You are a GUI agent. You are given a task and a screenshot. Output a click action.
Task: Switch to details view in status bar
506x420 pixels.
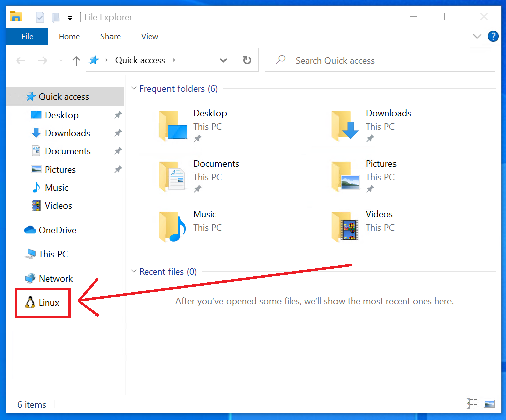472,404
